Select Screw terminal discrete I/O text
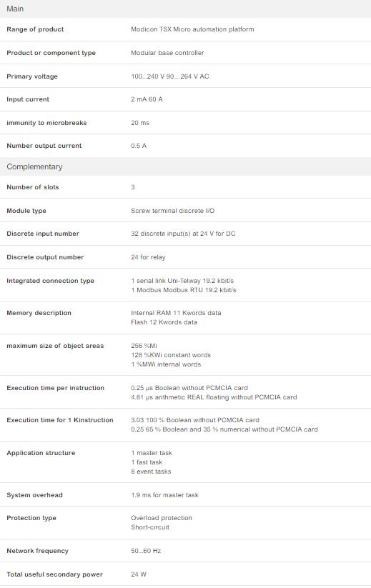The height and width of the screenshot is (588, 371). (172, 211)
